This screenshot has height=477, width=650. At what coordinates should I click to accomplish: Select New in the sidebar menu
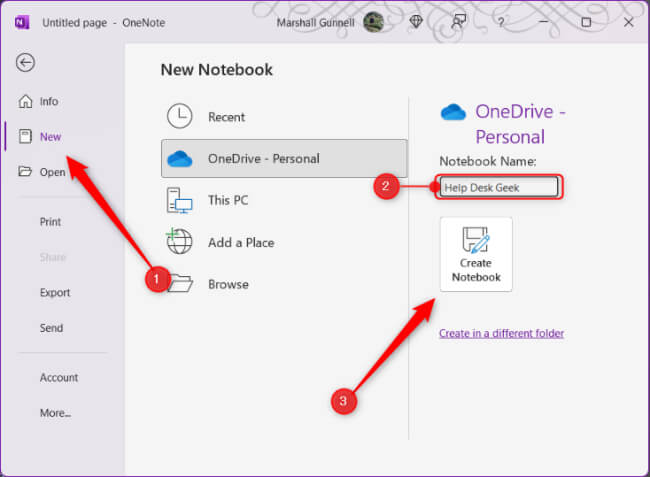coord(50,137)
